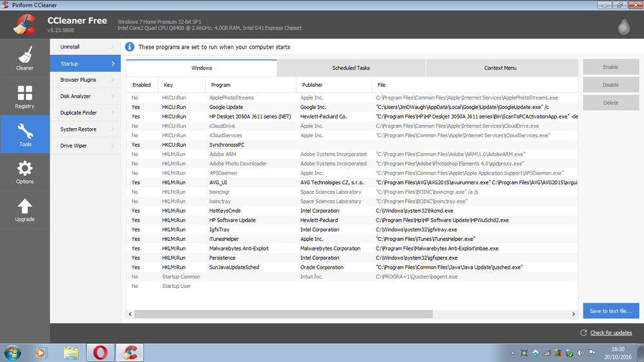This screenshot has height=362, width=644.
Task: Click horizontal scrollbar left arrow
Action: point(130,314)
